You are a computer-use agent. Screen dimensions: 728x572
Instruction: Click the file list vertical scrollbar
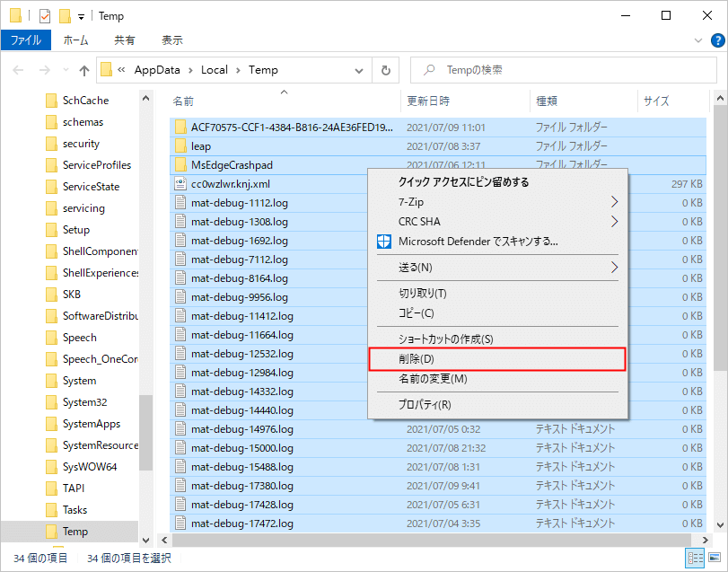(x=720, y=269)
